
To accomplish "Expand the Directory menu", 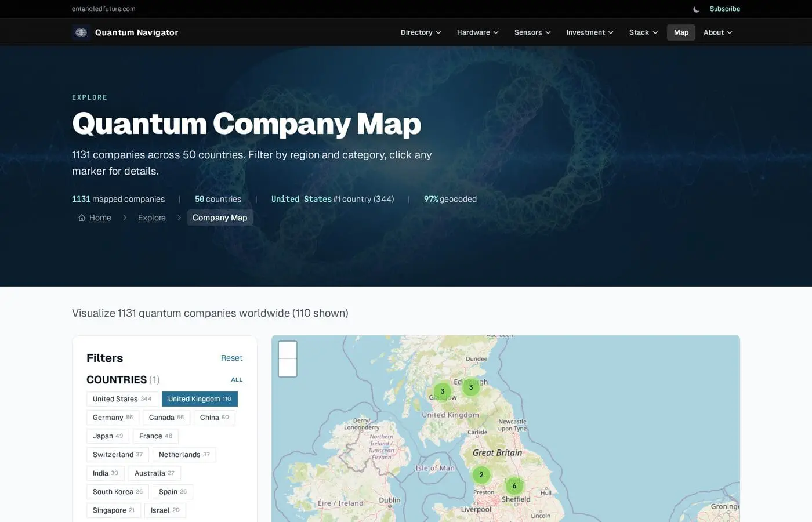I will coord(420,32).
